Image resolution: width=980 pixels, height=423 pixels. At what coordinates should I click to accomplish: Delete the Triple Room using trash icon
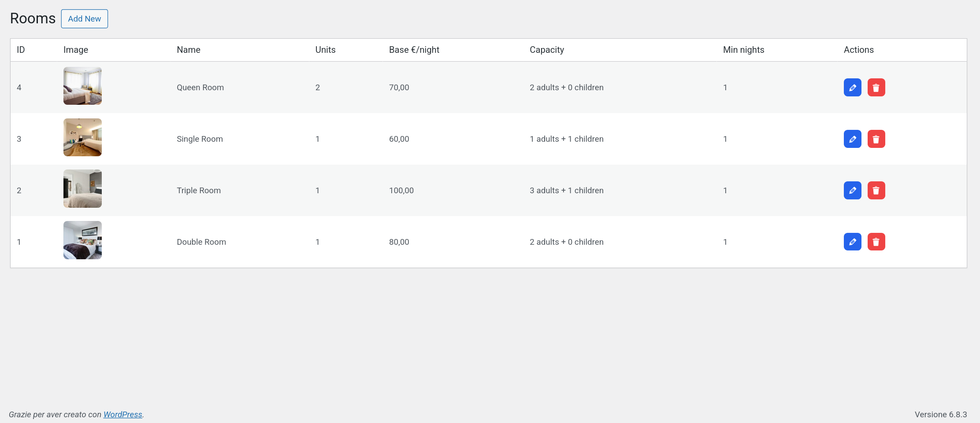[876, 190]
